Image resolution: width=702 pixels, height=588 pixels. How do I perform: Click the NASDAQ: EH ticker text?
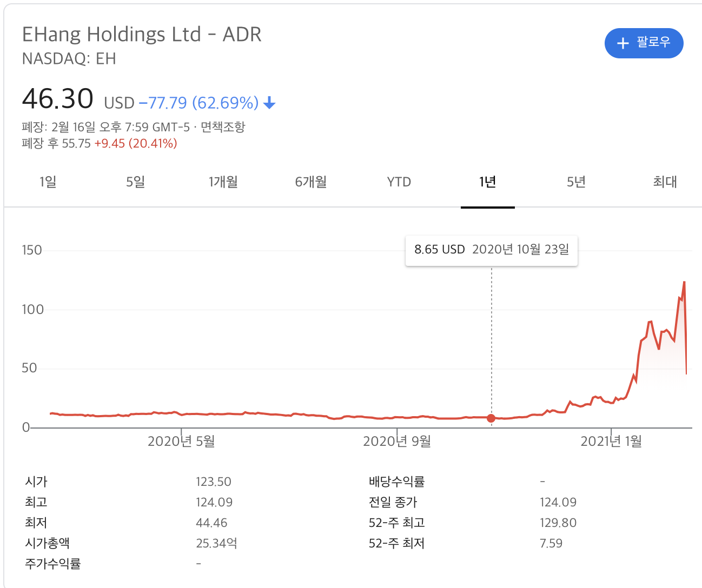pos(69,59)
